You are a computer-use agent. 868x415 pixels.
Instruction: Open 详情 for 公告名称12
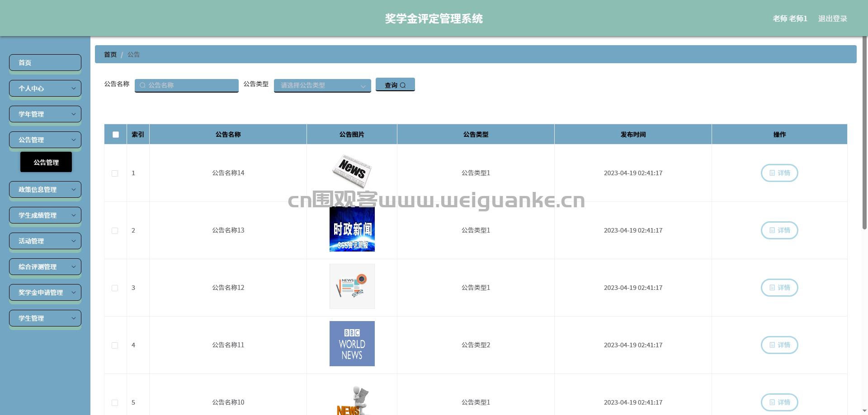point(779,288)
